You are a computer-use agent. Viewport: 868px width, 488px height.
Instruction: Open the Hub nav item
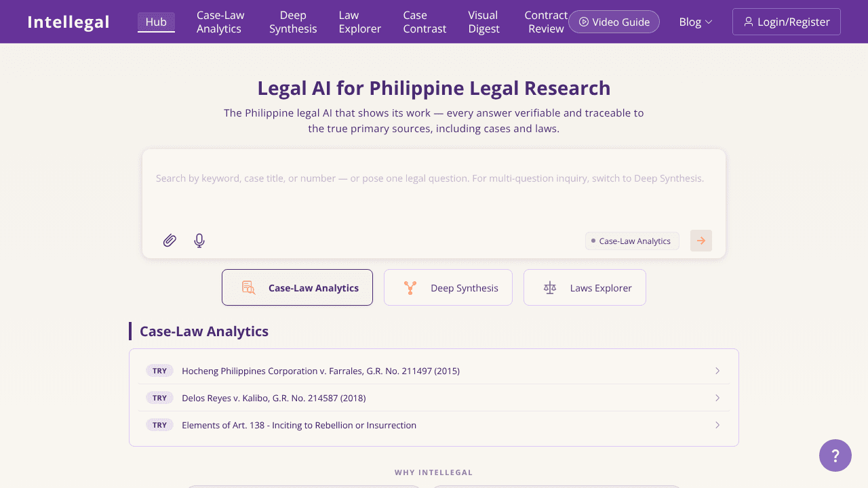(x=156, y=22)
